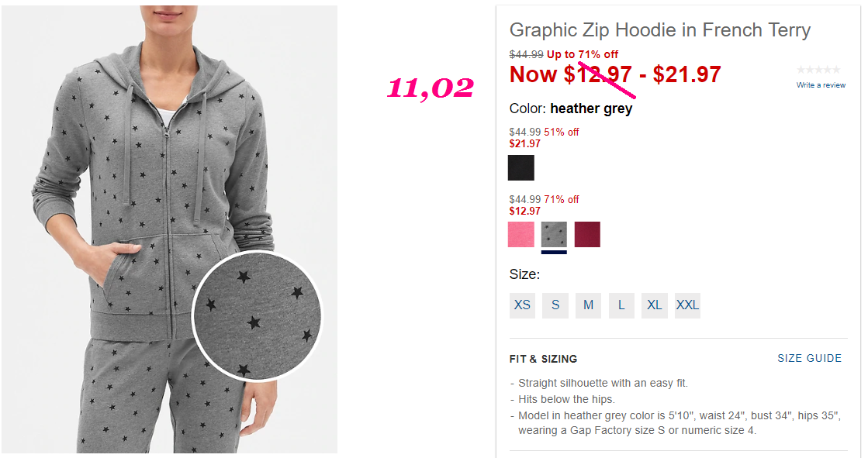This screenshot has width=868, height=458.
Task: Select the heather grey star swatch
Action: pyautogui.click(x=554, y=235)
